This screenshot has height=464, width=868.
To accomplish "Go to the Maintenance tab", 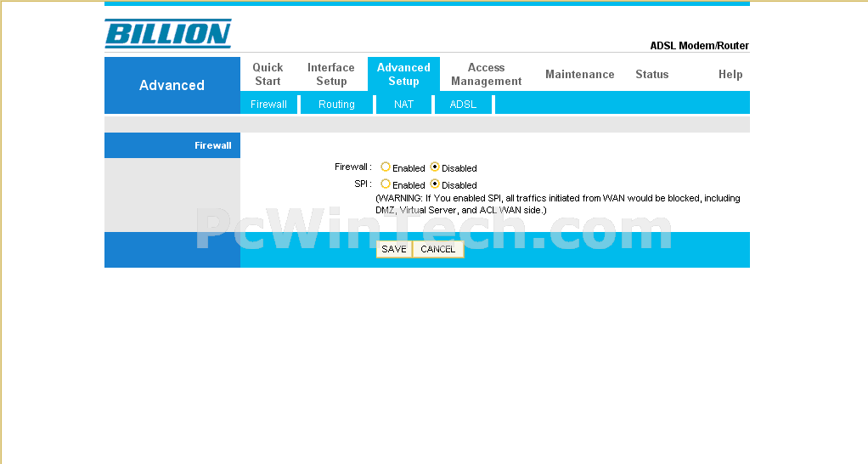I will [x=579, y=74].
